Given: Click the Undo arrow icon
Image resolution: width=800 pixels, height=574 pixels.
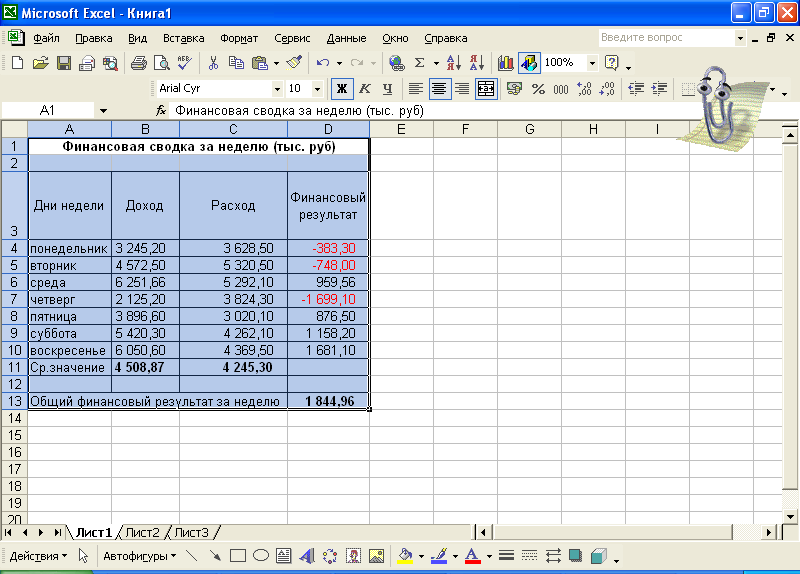Looking at the screenshot, I should point(322,63).
